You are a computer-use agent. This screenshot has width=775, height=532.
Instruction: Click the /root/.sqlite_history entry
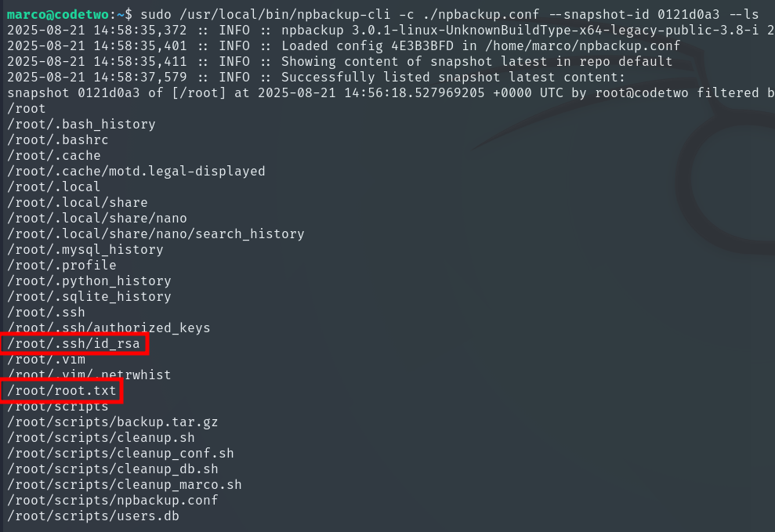point(89,296)
